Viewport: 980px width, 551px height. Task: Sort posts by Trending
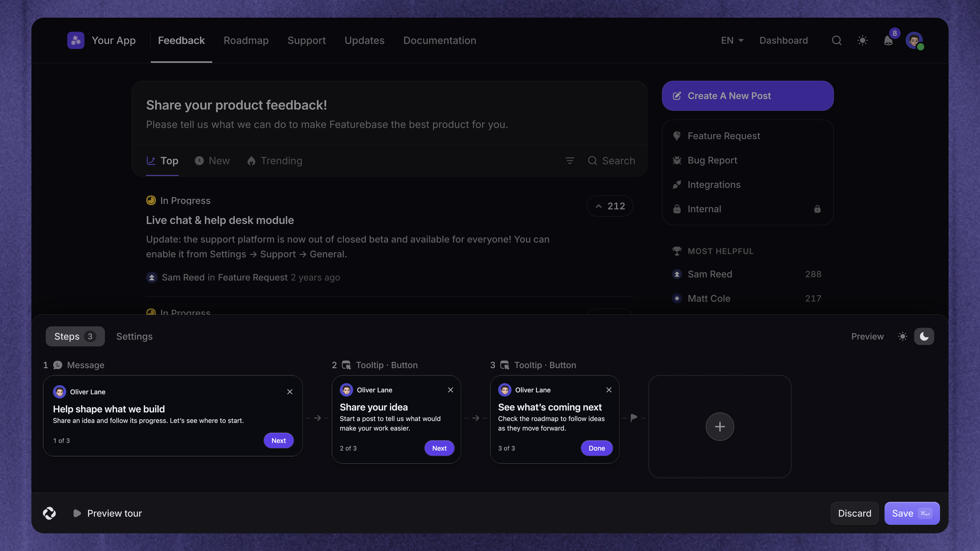(275, 161)
